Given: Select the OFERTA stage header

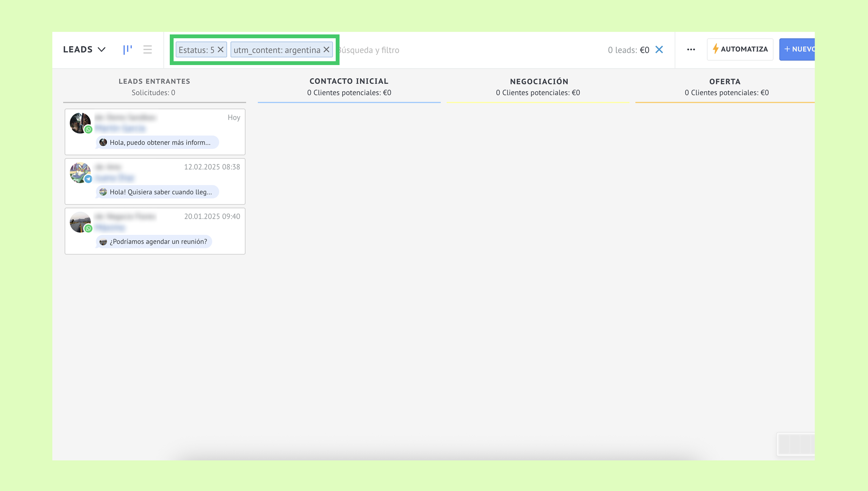Looking at the screenshot, I should point(725,82).
